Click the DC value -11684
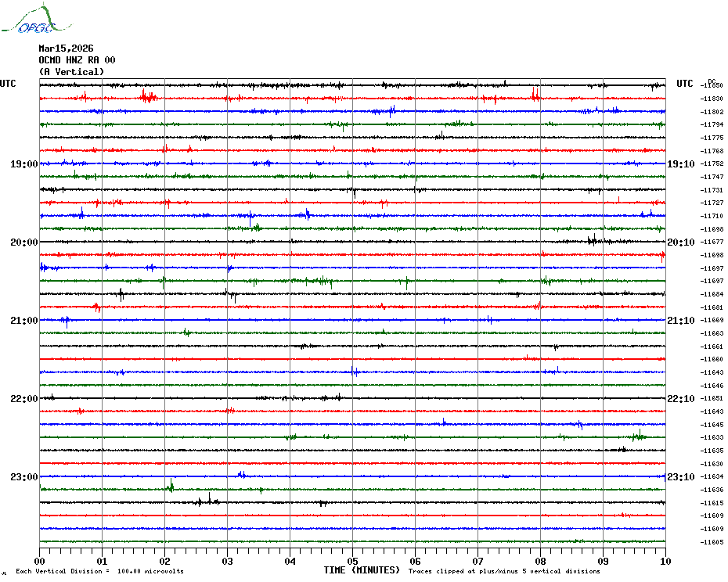The height and width of the screenshot is (582, 728). click(712, 294)
